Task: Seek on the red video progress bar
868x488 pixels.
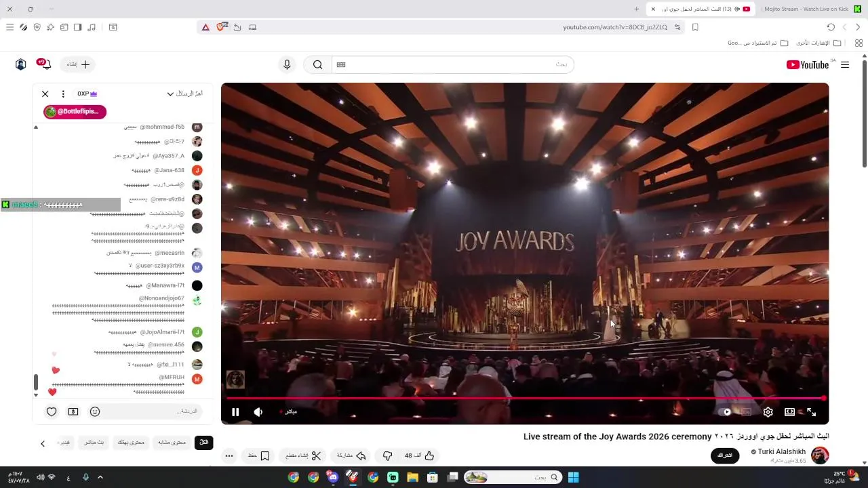Action: [525, 399]
